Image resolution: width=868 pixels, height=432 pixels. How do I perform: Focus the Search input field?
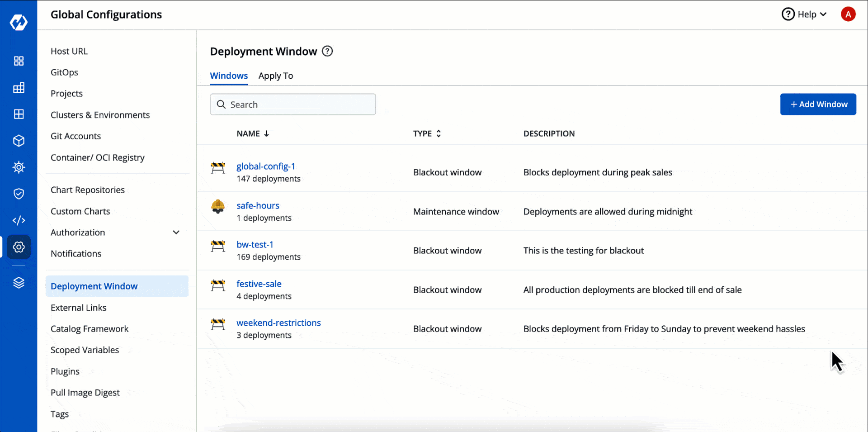[298, 104]
